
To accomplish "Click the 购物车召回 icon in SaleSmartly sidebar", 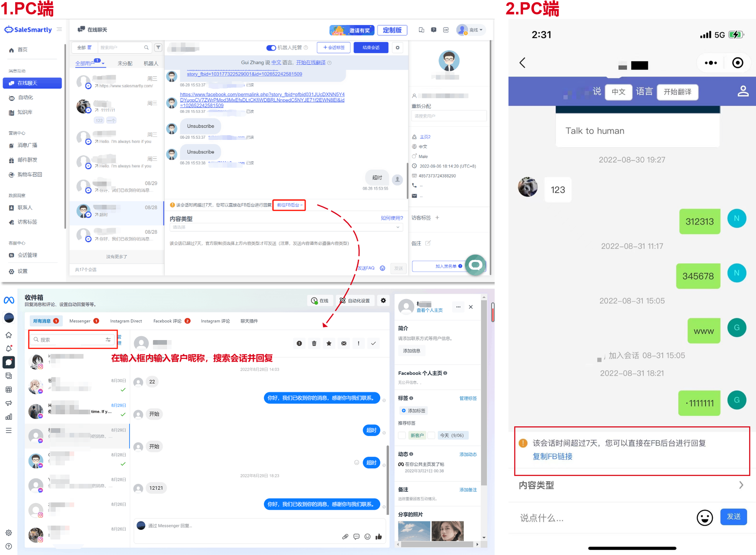I will (x=11, y=175).
